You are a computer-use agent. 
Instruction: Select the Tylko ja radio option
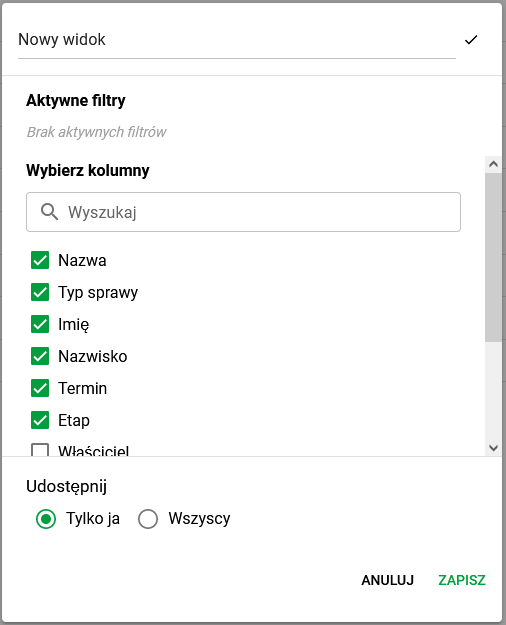pos(46,519)
